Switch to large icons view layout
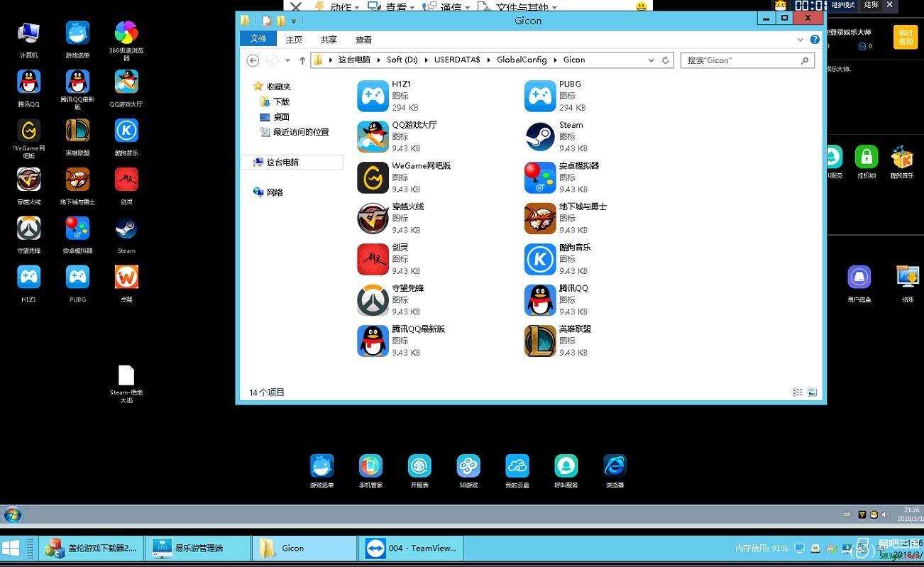Screen dimensions: 924x567 point(812,392)
